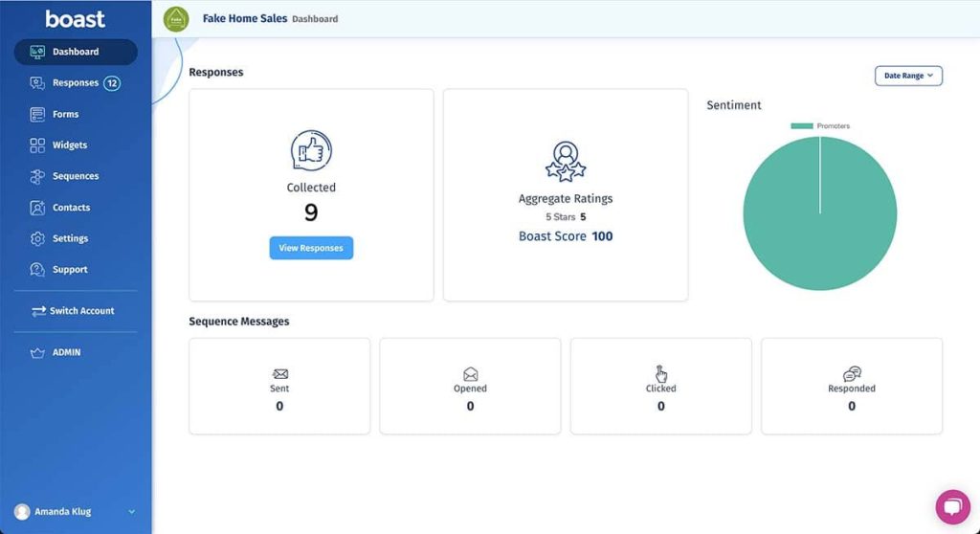Screen dimensions: 980x534
Task: Click the 5 Stars rating value
Action: pos(583,217)
